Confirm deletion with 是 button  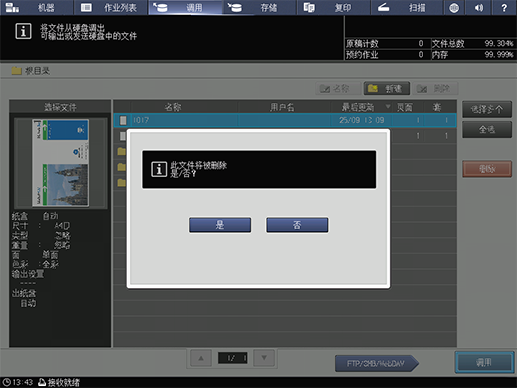tap(220, 225)
